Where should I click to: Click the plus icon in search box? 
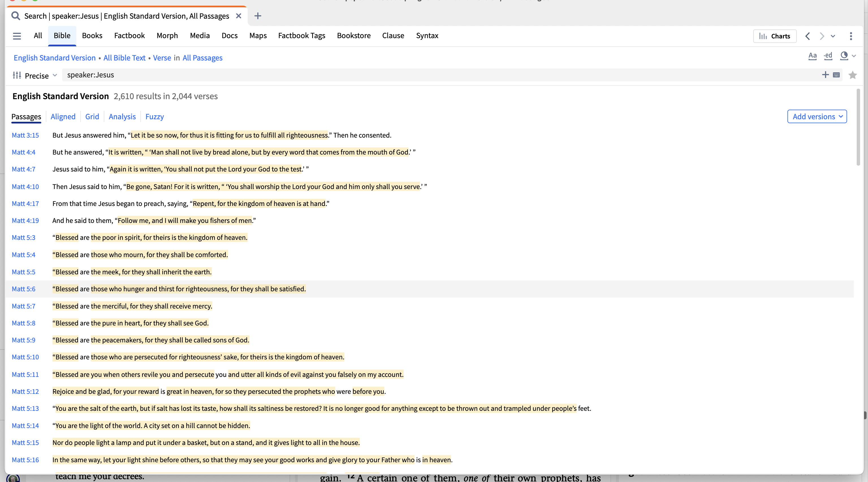[x=825, y=75]
